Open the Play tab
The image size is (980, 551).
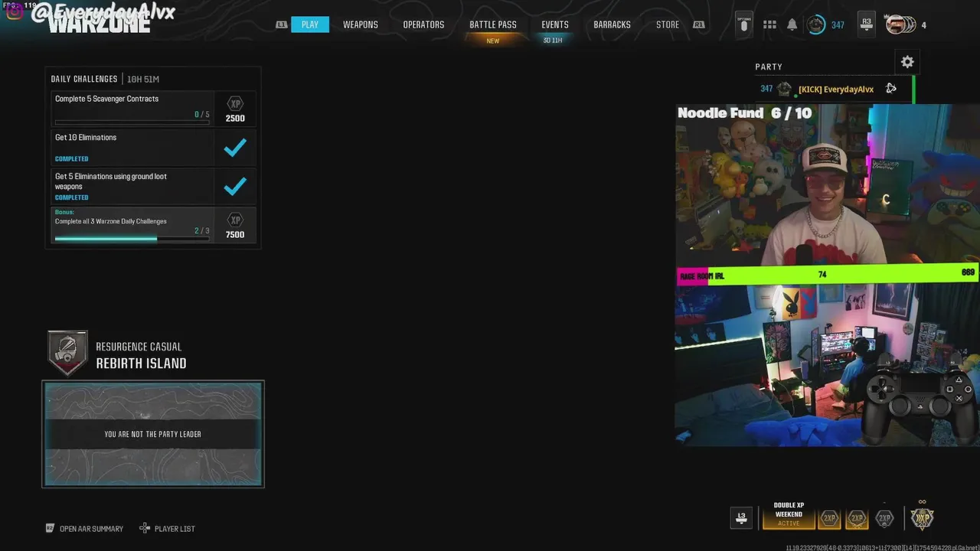(309, 24)
